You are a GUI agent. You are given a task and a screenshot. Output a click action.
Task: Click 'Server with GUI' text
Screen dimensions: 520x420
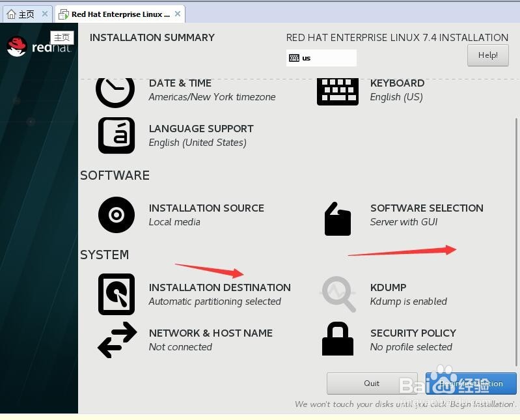404,222
